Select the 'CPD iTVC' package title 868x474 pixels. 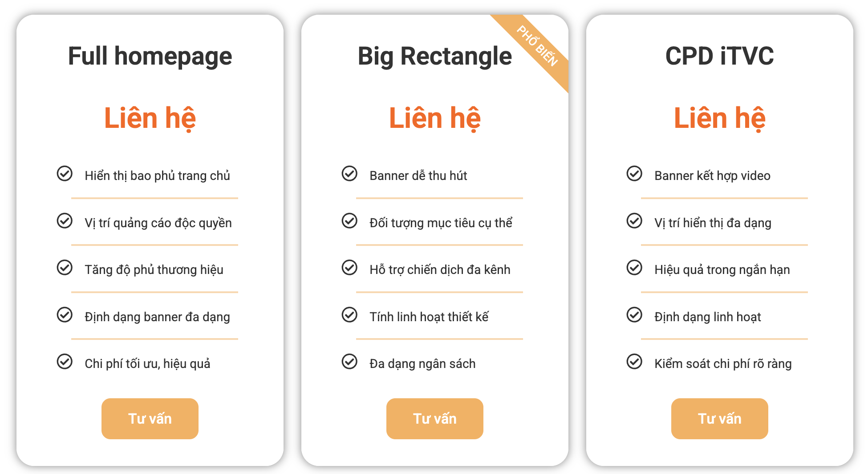click(x=720, y=56)
